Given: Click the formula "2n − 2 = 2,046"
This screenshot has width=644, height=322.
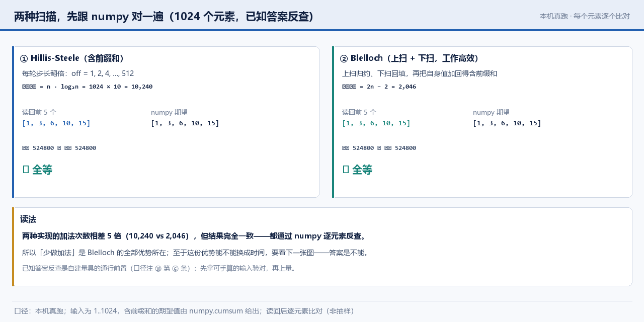Looking at the screenshot, I should (391, 87).
